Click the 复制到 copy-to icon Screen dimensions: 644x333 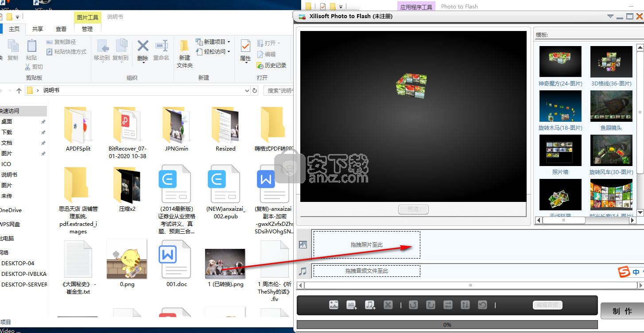121,46
